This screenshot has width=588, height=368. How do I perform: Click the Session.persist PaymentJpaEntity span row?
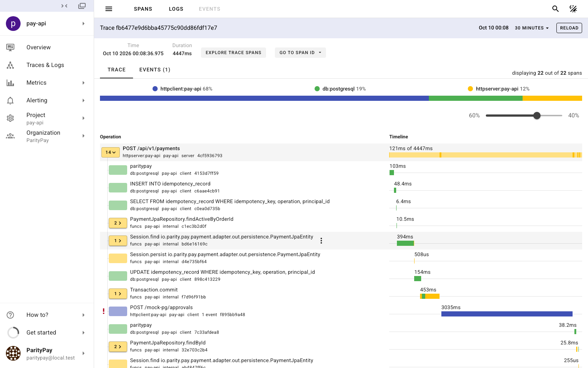(x=341, y=258)
